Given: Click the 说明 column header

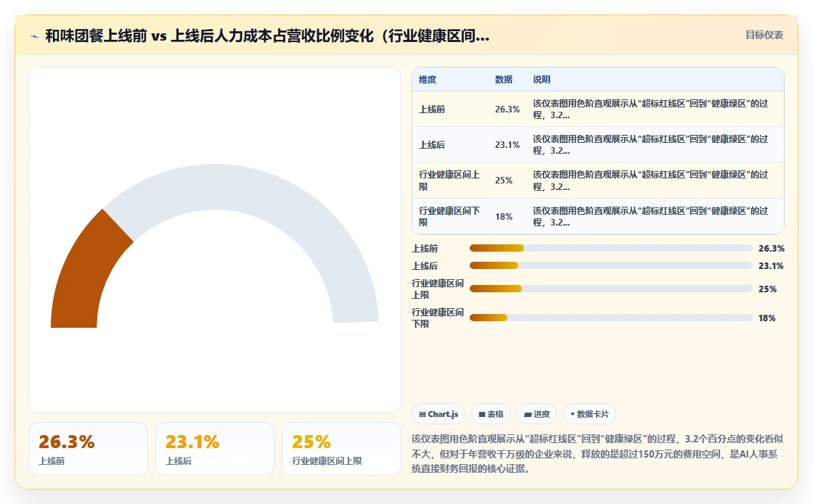Looking at the screenshot, I should (x=542, y=79).
